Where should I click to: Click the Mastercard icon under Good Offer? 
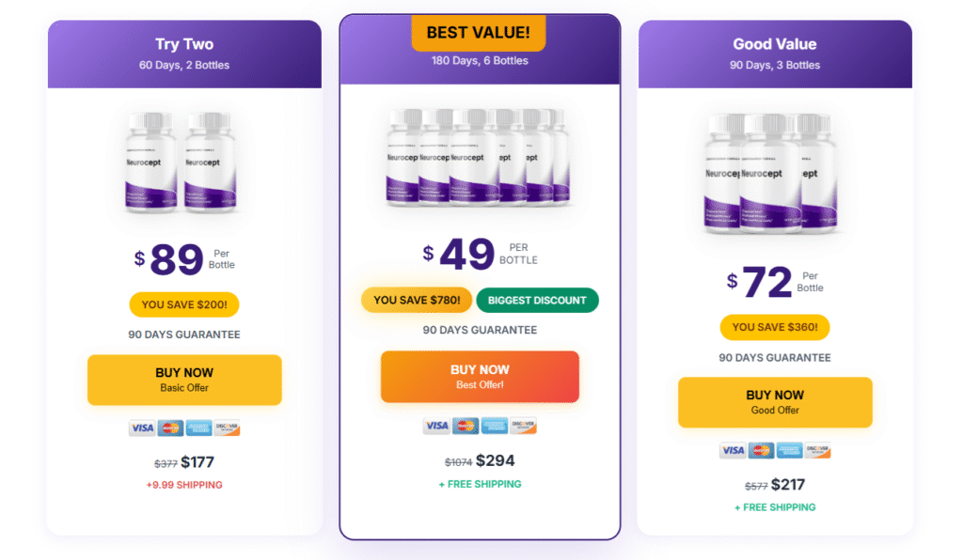click(x=761, y=450)
